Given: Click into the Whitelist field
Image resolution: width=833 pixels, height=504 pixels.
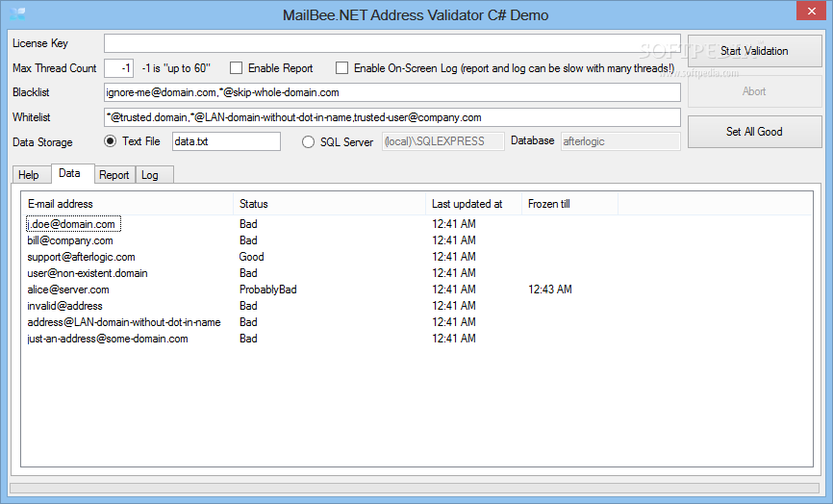Looking at the screenshot, I should tap(392, 117).
